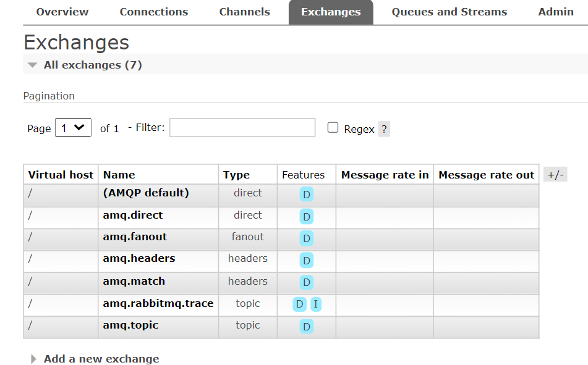
Task: Click the D badge on amq.match row
Action: click(x=307, y=282)
